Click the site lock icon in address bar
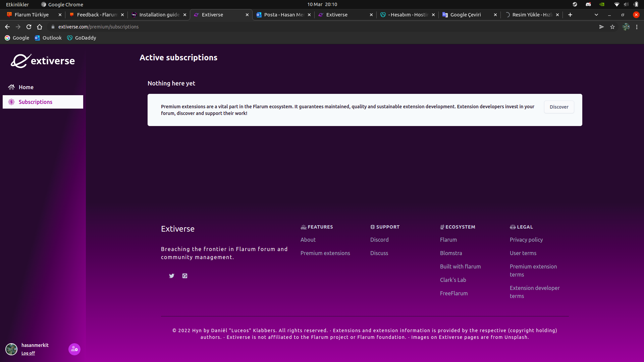This screenshot has height=362, width=644. [53, 27]
